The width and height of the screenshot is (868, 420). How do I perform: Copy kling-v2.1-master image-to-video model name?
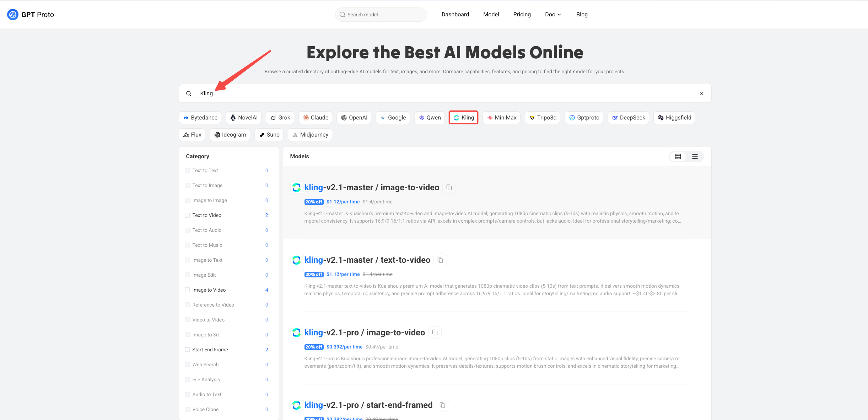tap(449, 187)
